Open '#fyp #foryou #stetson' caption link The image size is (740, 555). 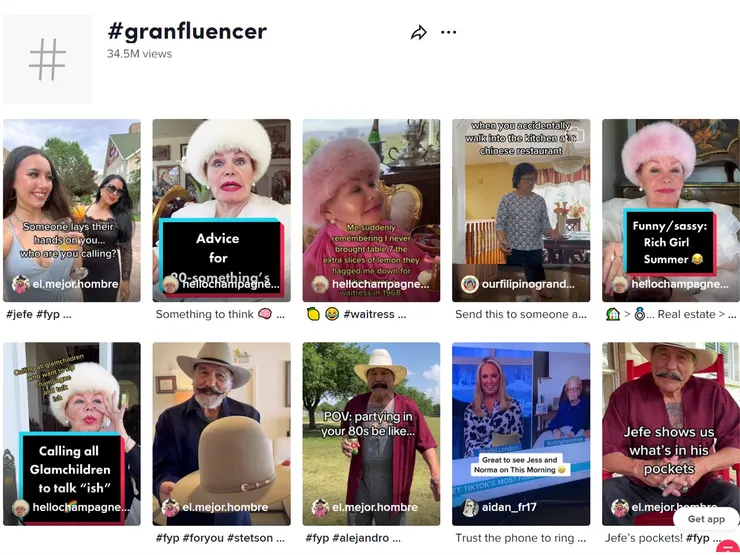[x=220, y=538]
